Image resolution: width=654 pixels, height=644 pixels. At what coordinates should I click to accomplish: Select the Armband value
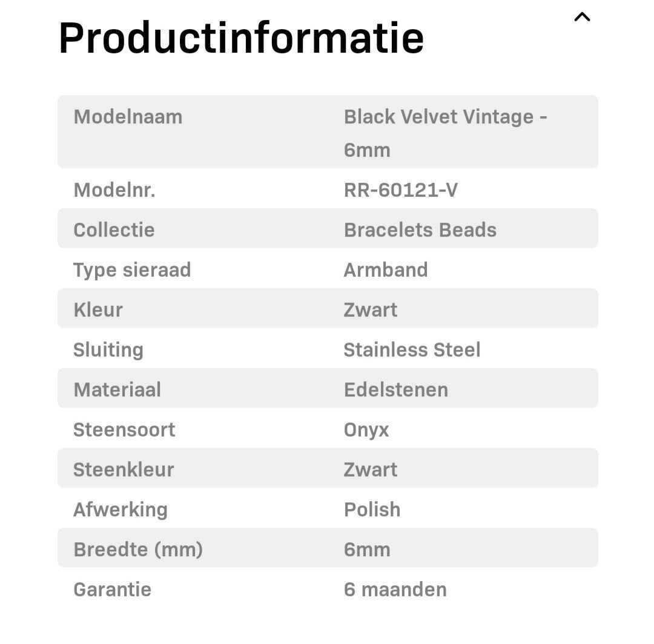pyautogui.click(x=385, y=270)
